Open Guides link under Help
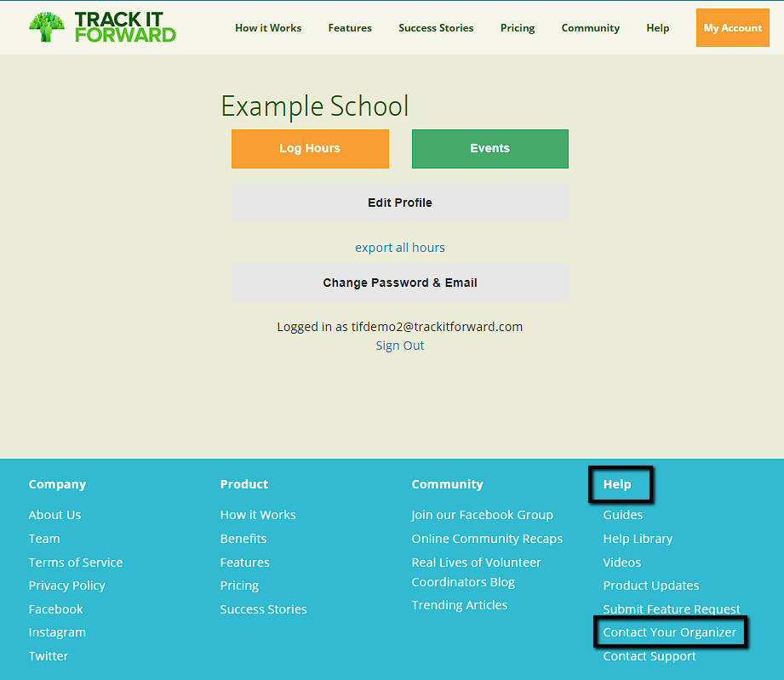Screen dimensions: 784x680 click(622, 515)
